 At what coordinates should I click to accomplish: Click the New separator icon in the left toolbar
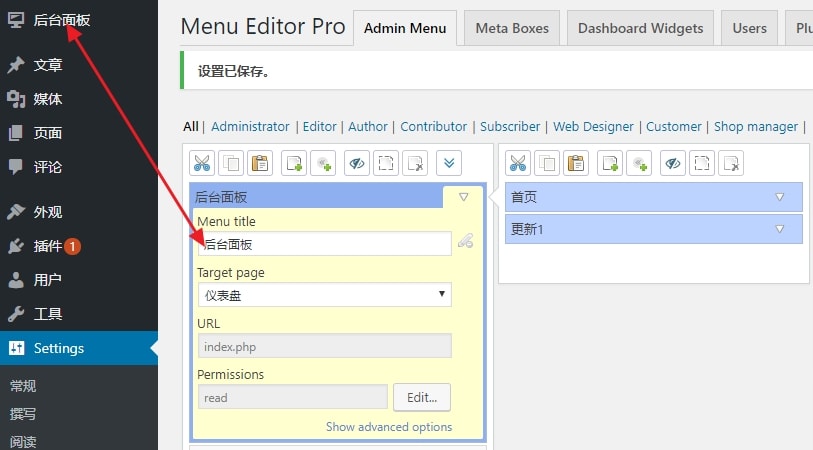tap(323, 163)
